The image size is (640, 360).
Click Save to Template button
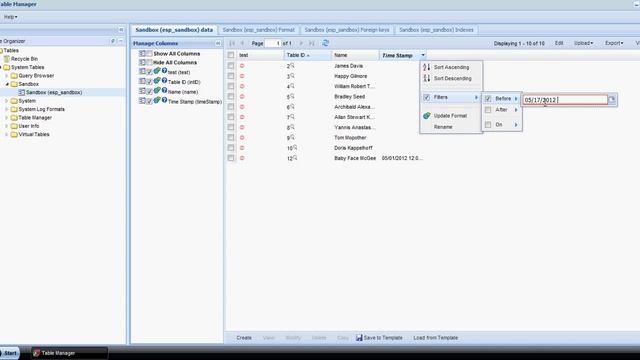pyautogui.click(x=379, y=338)
